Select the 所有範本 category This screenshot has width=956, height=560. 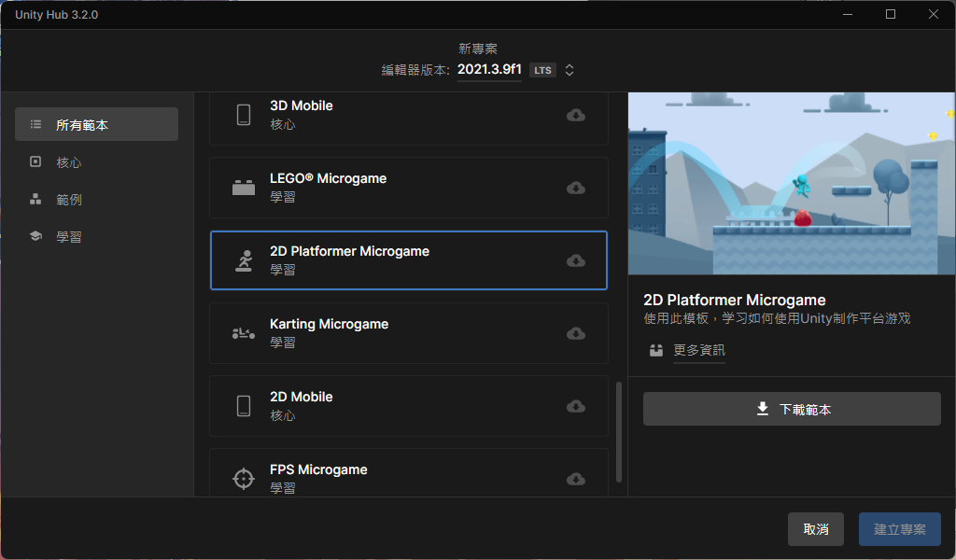tap(96, 124)
